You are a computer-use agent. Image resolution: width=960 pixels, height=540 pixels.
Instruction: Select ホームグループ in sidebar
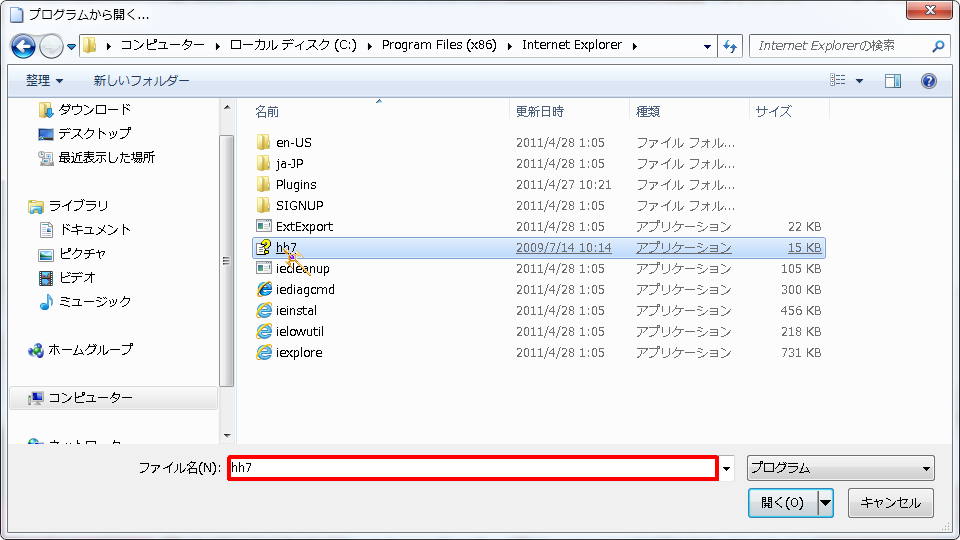coord(80,350)
